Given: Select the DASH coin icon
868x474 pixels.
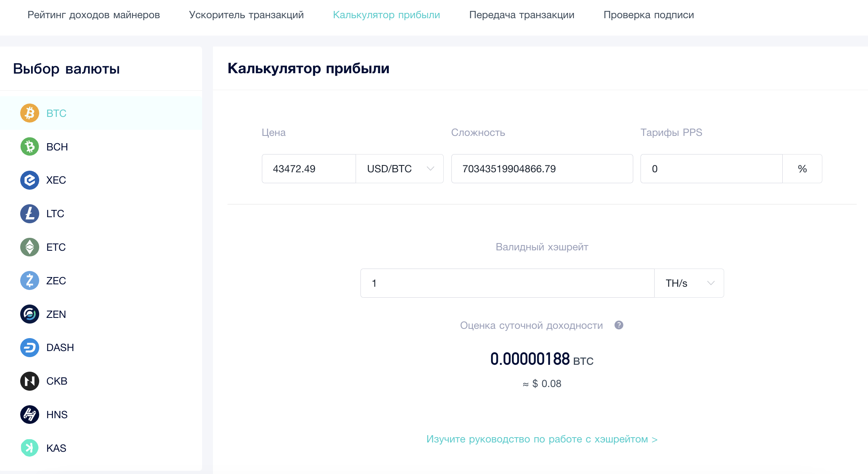Looking at the screenshot, I should (29, 347).
